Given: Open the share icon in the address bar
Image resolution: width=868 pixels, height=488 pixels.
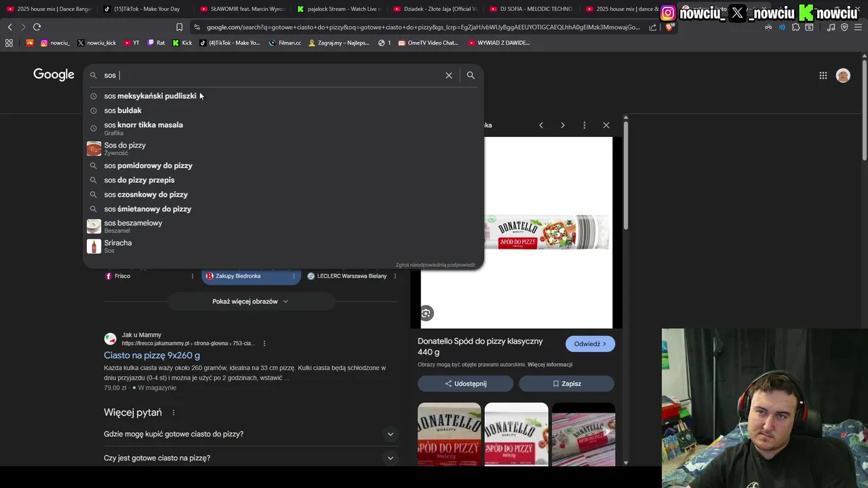Looking at the screenshot, I should pyautogui.click(x=652, y=27).
